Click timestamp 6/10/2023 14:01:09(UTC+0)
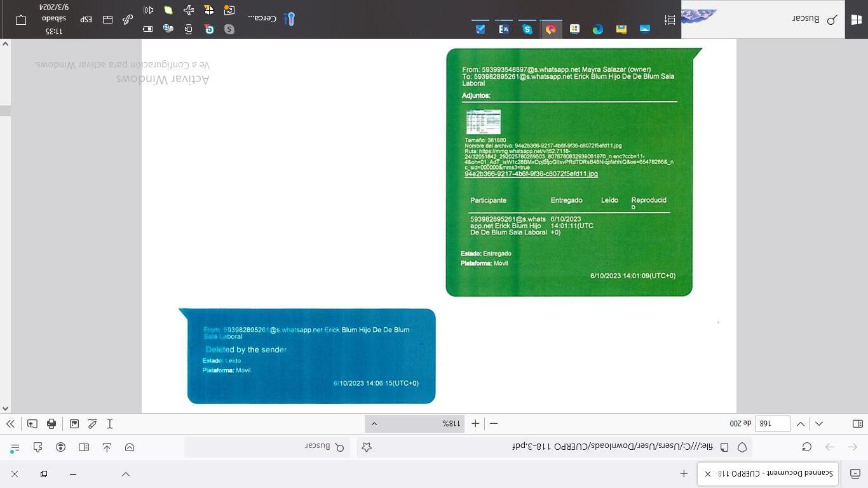Image resolution: width=868 pixels, height=488 pixels. tap(633, 276)
